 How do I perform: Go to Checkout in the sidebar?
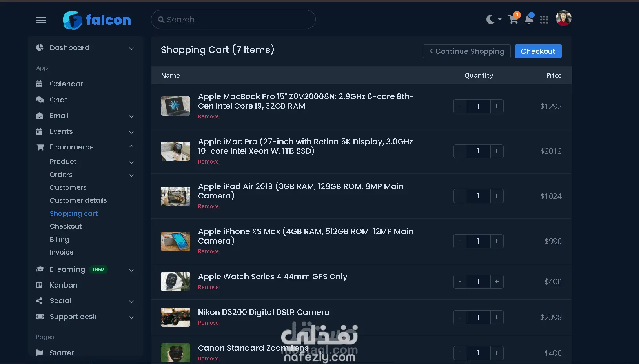66,226
